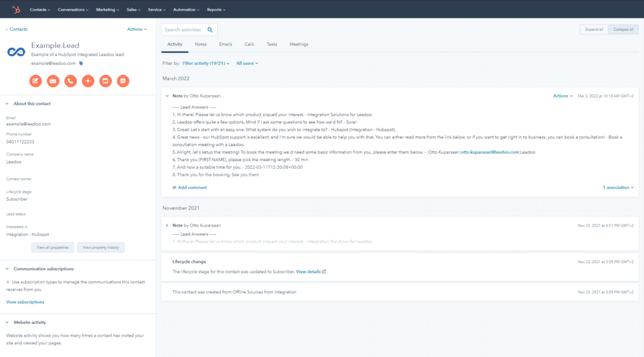Open the Sales navigation menu
Image resolution: width=644 pixels, height=357 pixels.
[133, 9]
